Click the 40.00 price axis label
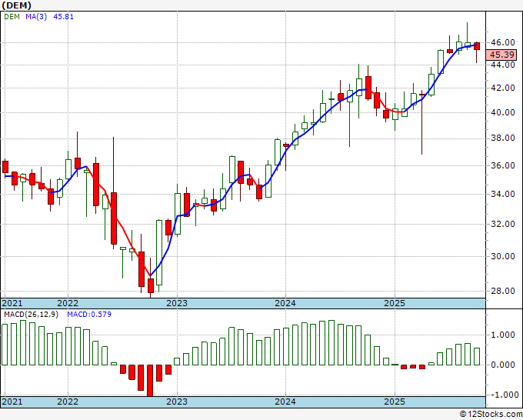Image resolution: width=523 pixels, height=420 pixels. coord(503,112)
